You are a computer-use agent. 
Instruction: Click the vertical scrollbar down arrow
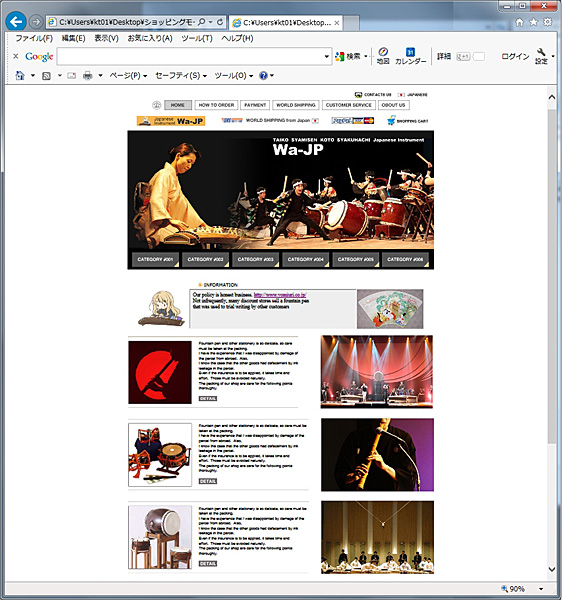pos(552,569)
